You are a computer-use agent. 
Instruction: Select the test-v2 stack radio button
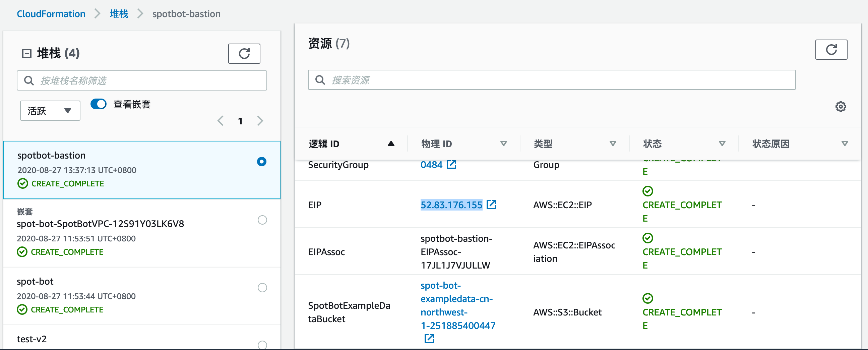point(262,345)
